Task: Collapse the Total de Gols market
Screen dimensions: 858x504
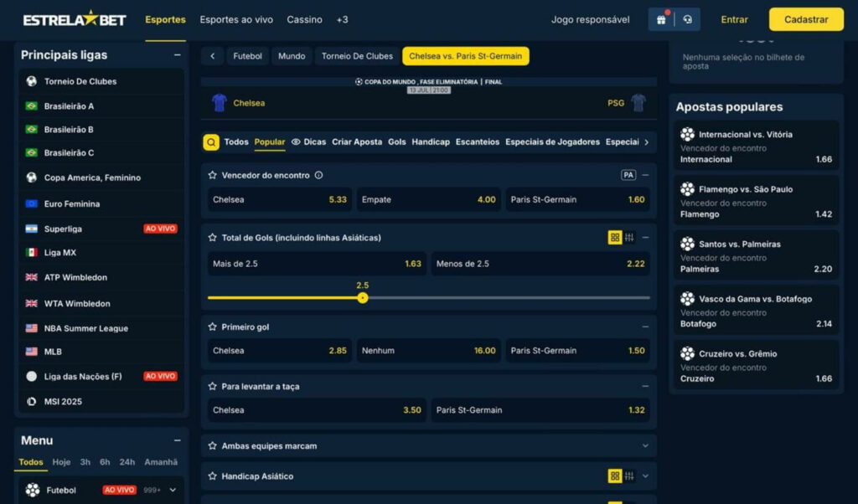Action: (646, 238)
